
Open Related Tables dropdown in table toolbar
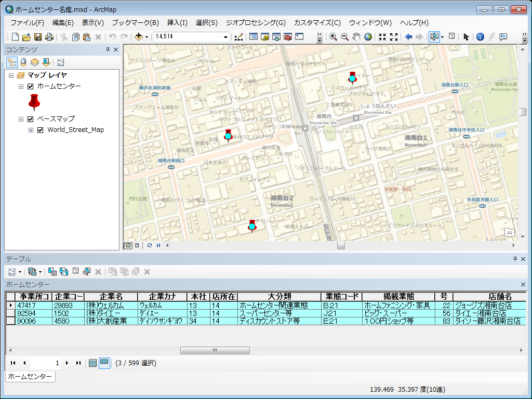coord(35,271)
